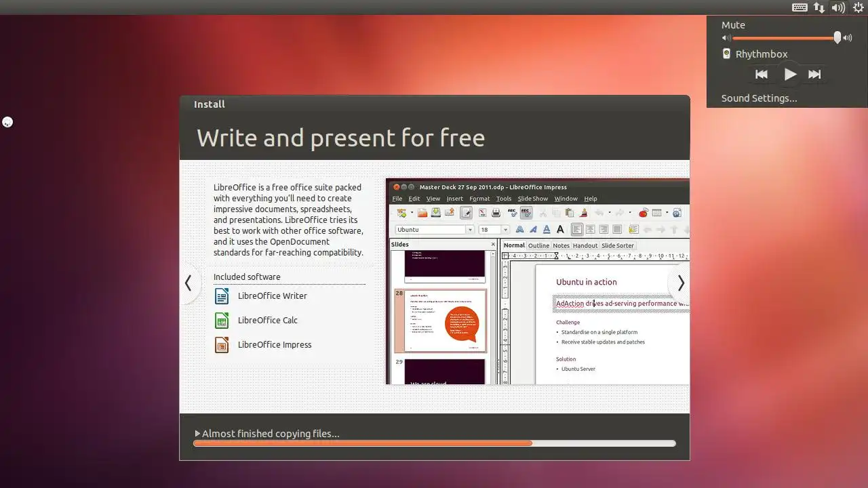Viewport: 868px width, 488px height.
Task: Toggle the Underline text icon in Impress
Action: click(x=547, y=230)
